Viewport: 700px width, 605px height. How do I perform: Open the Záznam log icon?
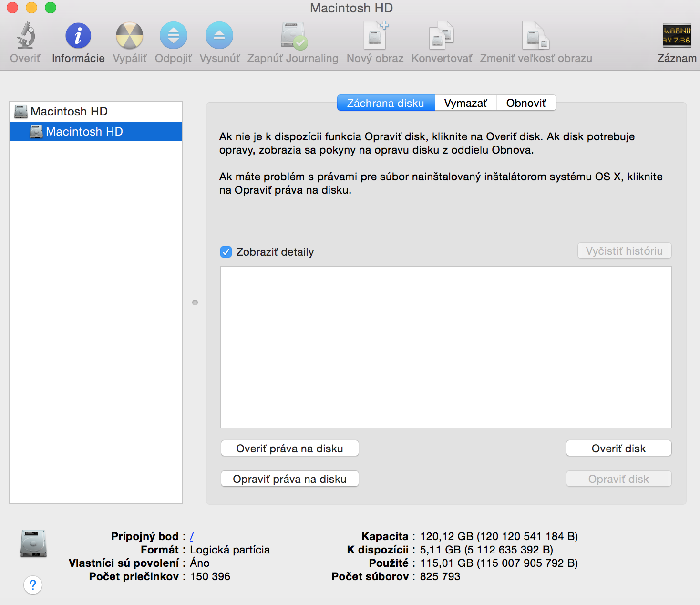[x=677, y=36]
